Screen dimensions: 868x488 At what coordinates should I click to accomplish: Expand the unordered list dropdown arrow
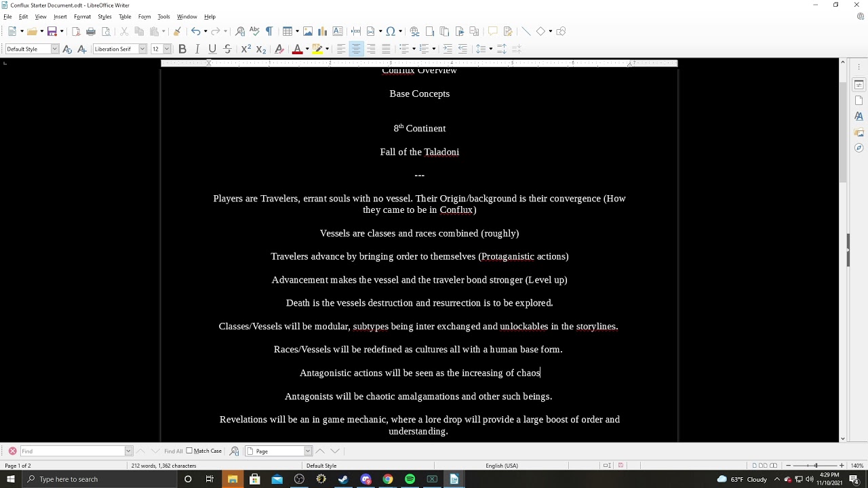413,49
